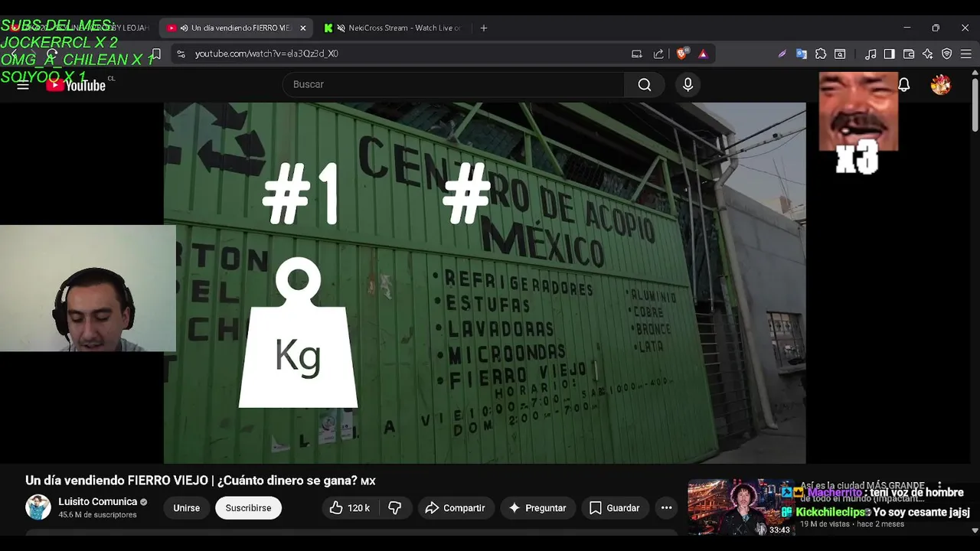980x551 pixels.
Task: Toggle the browser sidebar panel
Action: click(x=889, y=54)
